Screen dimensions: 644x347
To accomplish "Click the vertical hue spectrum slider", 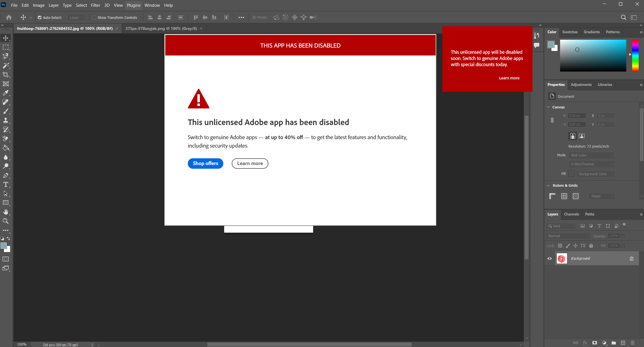I will tap(635, 55).
